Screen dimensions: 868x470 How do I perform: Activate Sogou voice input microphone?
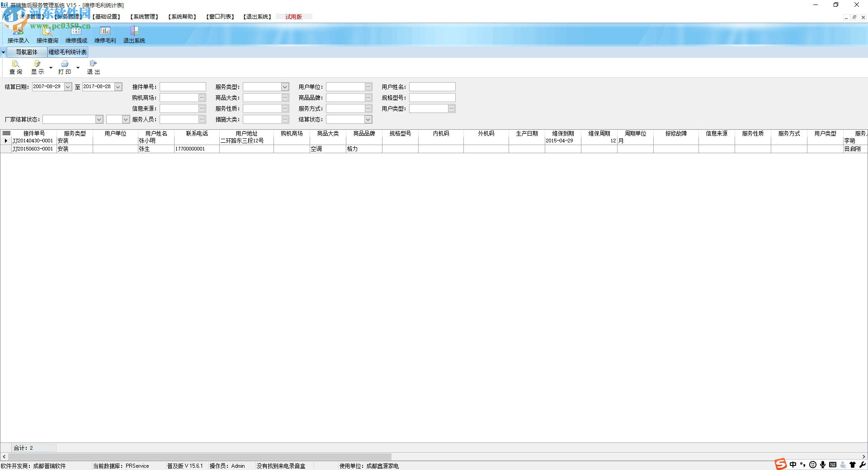tap(823, 465)
